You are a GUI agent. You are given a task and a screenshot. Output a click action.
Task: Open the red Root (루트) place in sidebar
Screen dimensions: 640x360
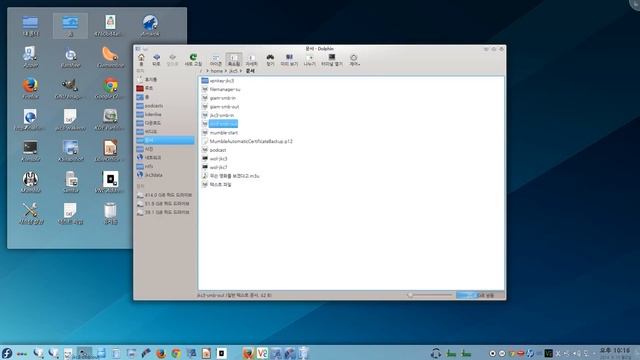point(165,88)
